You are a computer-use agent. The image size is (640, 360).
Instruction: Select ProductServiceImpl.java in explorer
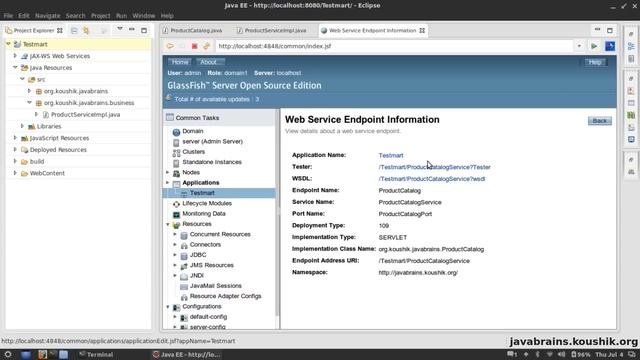85,115
